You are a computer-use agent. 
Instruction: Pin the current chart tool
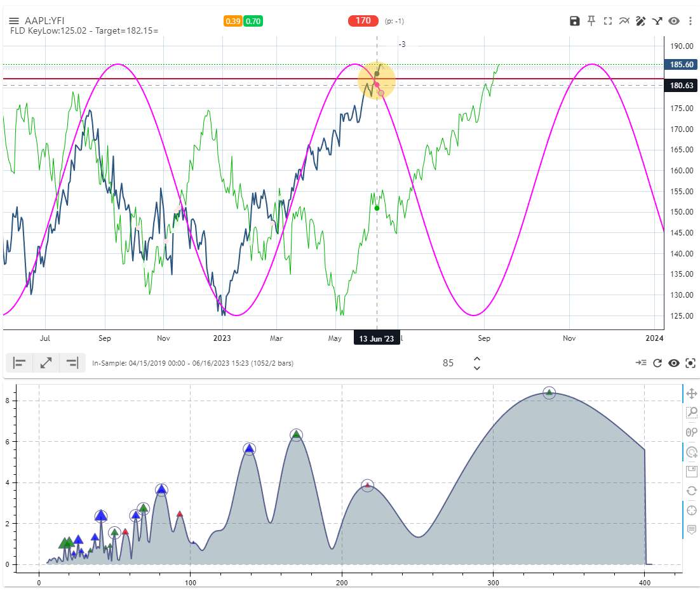pyautogui.click(x=591, y=20)
